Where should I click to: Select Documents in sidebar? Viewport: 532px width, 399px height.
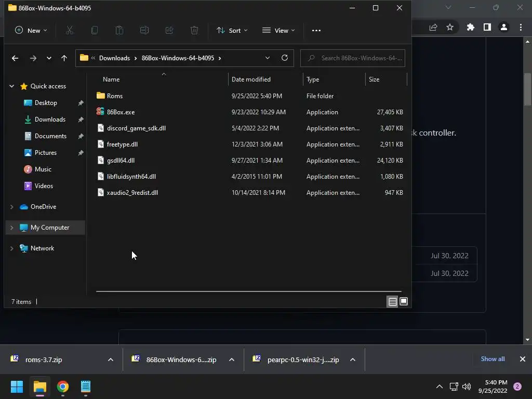click(50, 136)
